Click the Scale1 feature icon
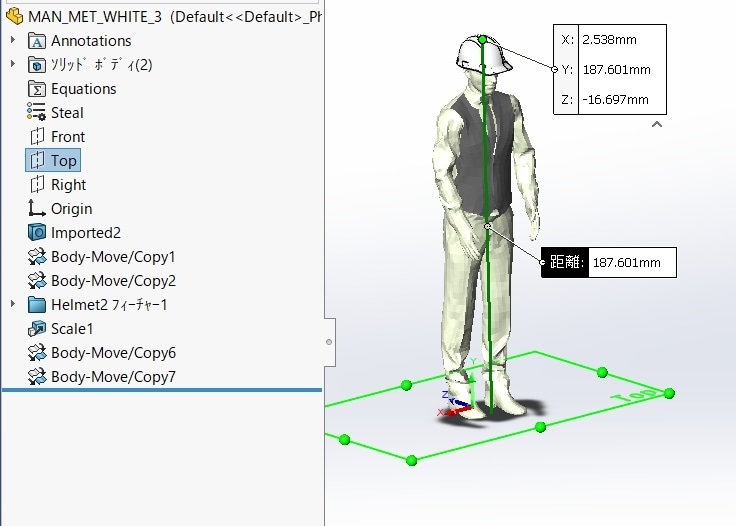 (37, 328)
